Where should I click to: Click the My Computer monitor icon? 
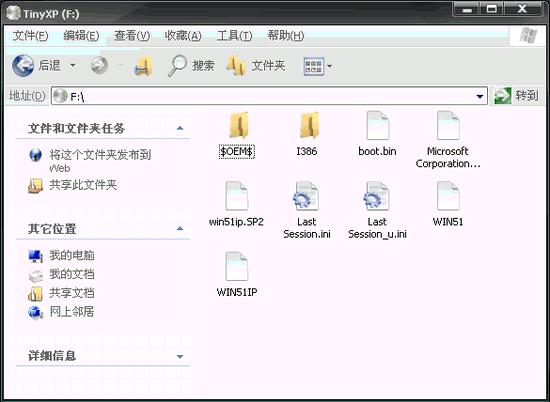tap(35, 256)
